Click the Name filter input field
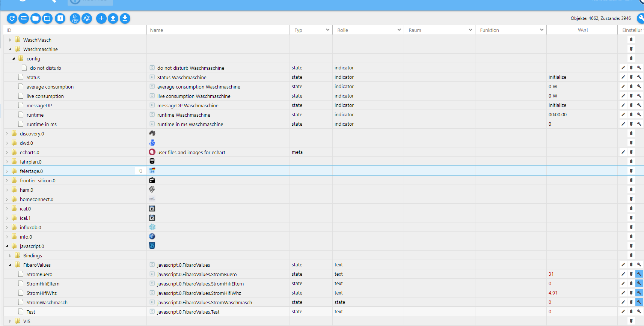The width and height of the screenshot is (644, 326). [x=218, y=30]
